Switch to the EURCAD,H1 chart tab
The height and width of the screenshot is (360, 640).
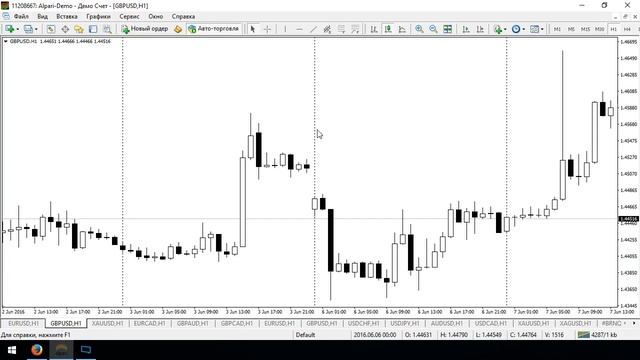[x=149, y=323]
